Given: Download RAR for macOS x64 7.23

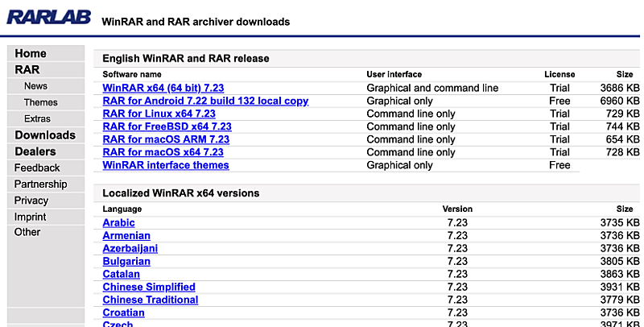Looking at the screenshot, I should click(163, 152).
